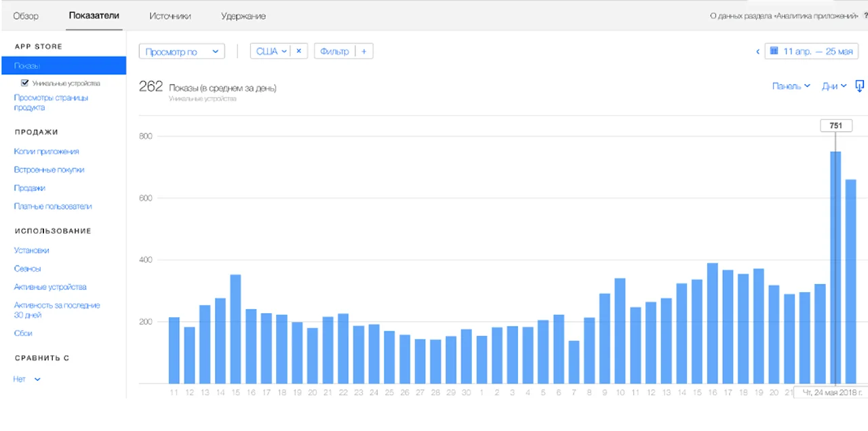Screen dimensions: 868x431
Task: Click the download/export chart icon
Action: (860, 86)
